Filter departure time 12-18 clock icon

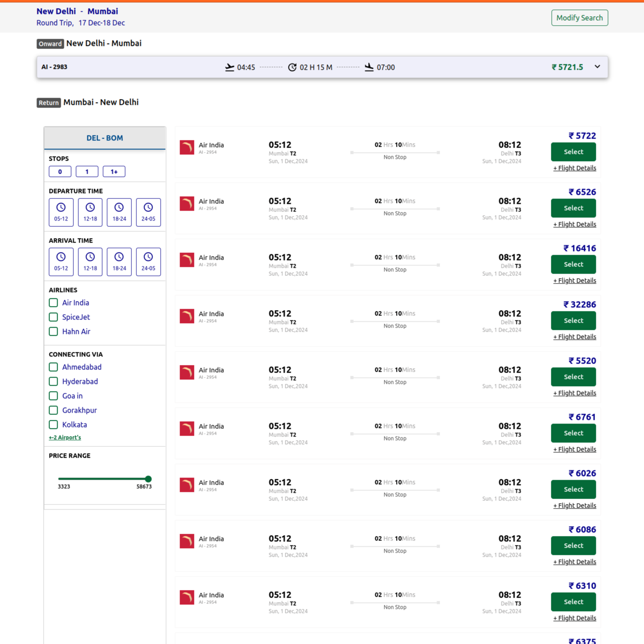tap(90, 207)
